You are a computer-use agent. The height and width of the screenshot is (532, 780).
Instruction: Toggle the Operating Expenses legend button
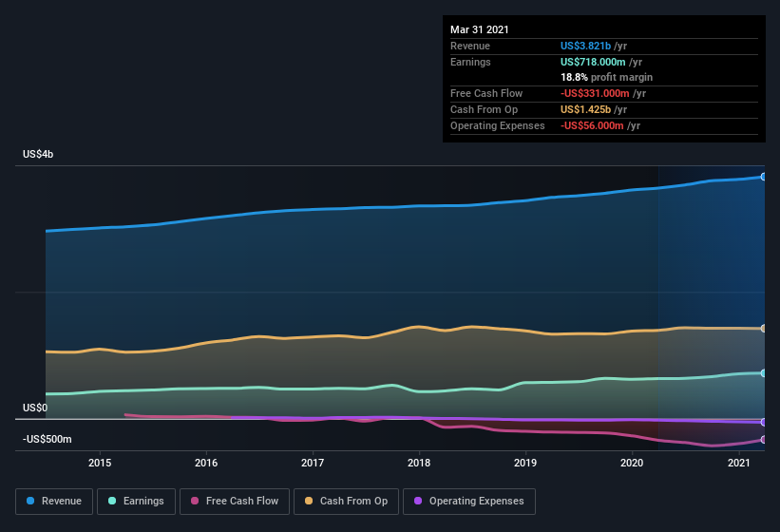pyautogui.click(x=469, y=502)
